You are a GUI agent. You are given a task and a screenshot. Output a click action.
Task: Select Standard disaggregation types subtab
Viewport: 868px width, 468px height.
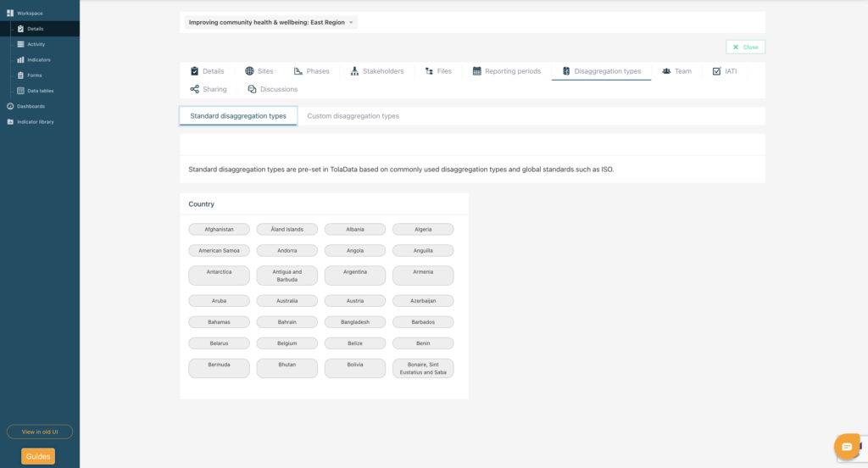[238, 116]
